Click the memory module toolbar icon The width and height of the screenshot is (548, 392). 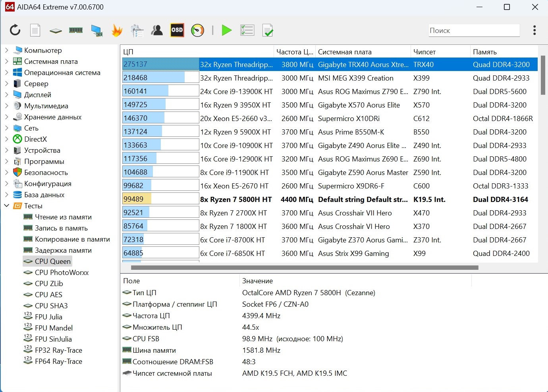tap(76, 30)
